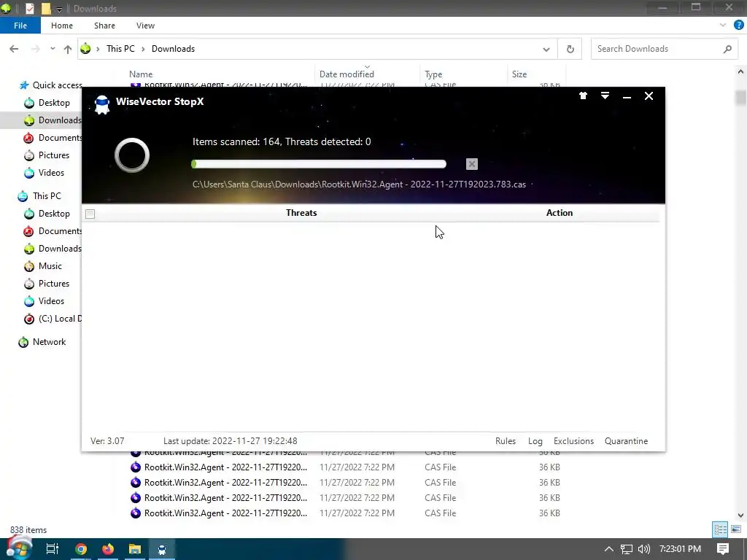This screenshot has width=747, height=560.
Task: Minimize the WiseVector StopX window
Action: pos(627,97)
